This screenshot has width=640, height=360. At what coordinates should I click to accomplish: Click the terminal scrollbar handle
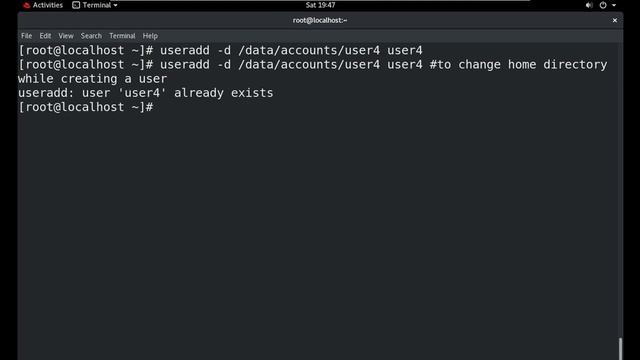click(620, 349)
